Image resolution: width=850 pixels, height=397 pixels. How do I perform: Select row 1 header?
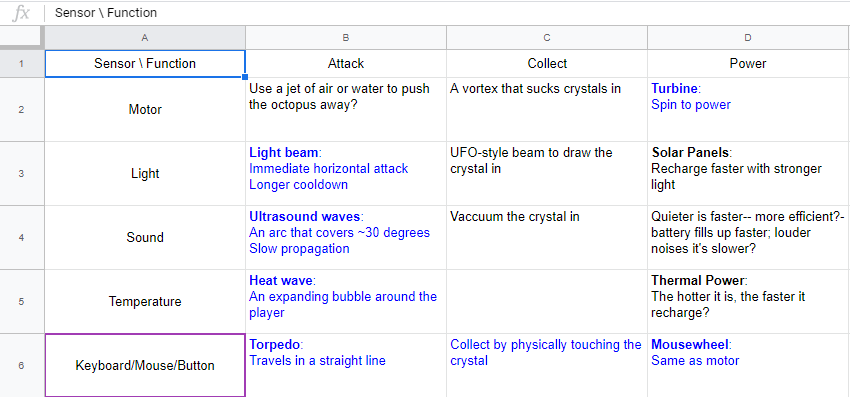click(21, 63)
